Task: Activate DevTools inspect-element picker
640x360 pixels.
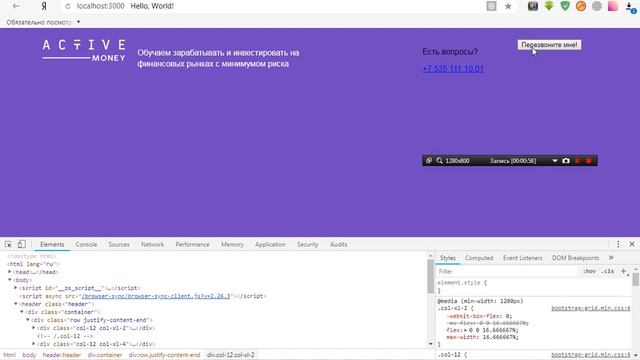Action: (x=8, y=244)
